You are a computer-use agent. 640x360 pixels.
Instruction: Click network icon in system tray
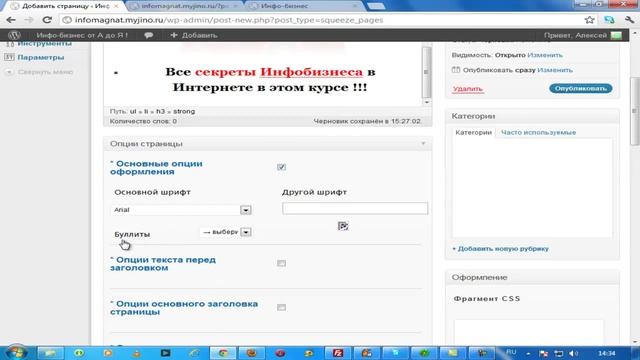pos(558,353)
